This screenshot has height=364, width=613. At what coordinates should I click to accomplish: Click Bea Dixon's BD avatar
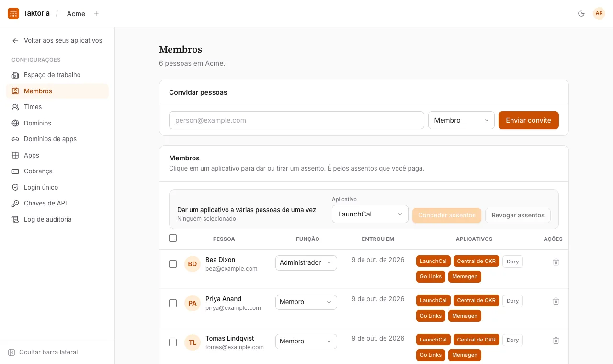click(x=193, y=264)
